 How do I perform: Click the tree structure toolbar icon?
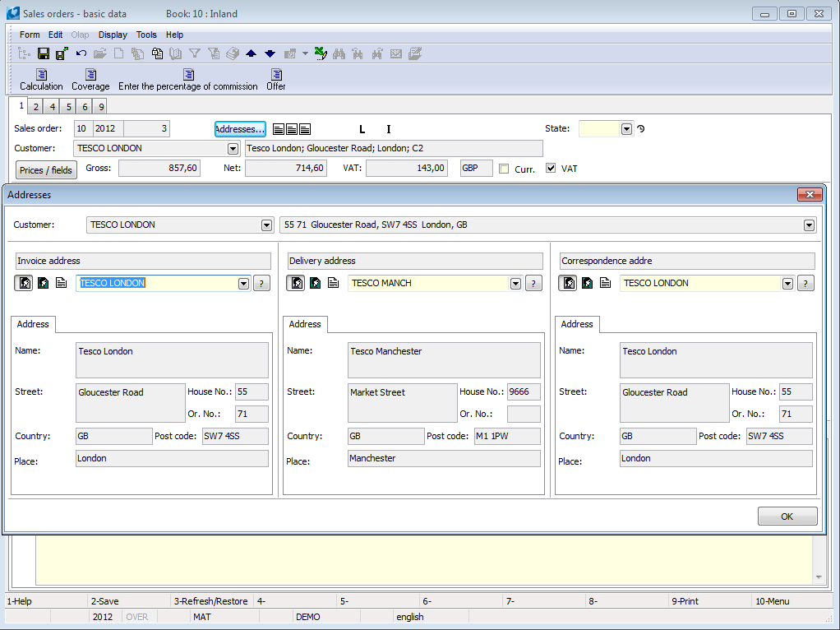(24, 53)
